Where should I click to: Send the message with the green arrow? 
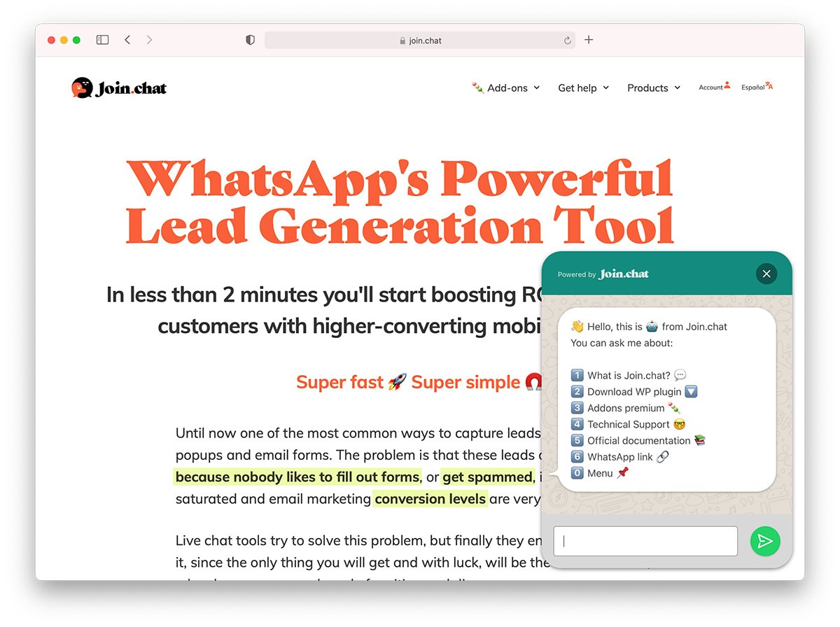pos(765,541)
